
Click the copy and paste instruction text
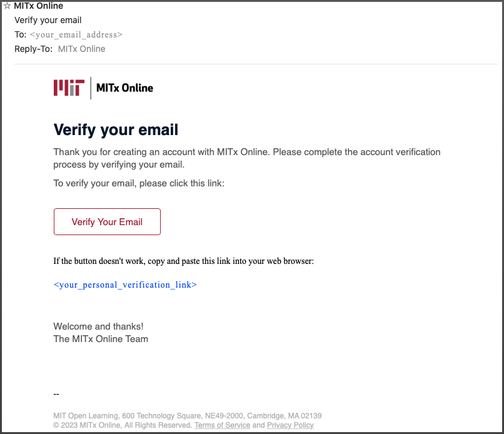click(x=184, y=261)
